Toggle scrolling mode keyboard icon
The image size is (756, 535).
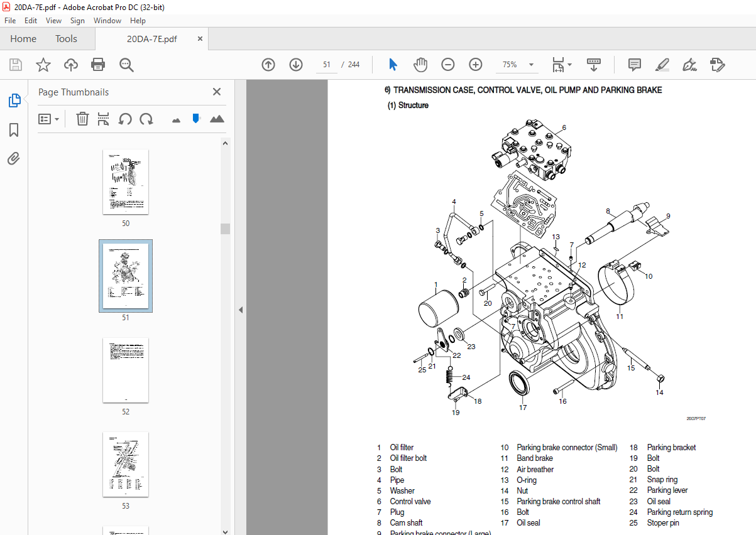tap(594, 65)
